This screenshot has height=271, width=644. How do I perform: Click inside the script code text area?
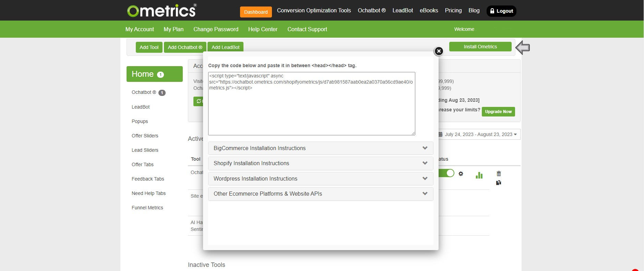pyautogui.click(x=312, y=103)
